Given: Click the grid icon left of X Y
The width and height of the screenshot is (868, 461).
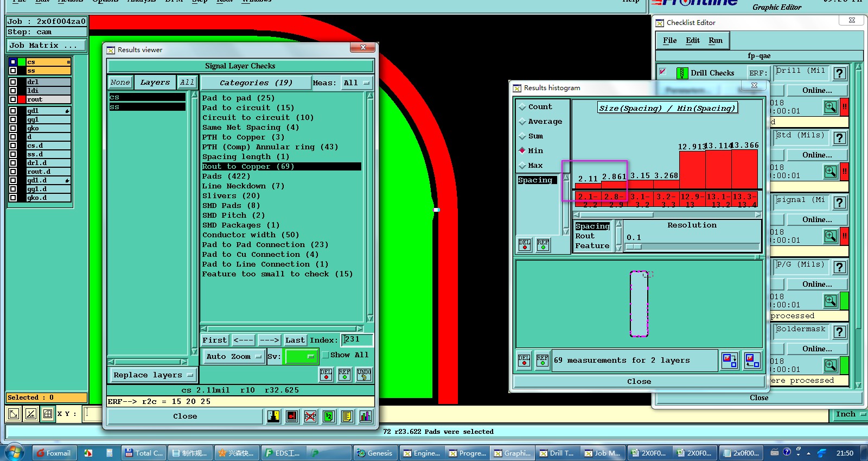Looking at the screenshot, I should tap(48, 414).
